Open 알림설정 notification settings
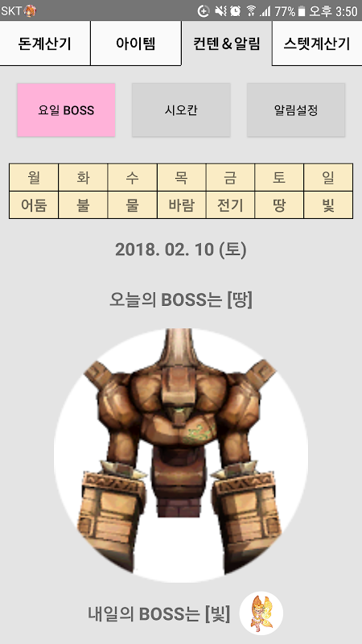 [x=296, y=110]
